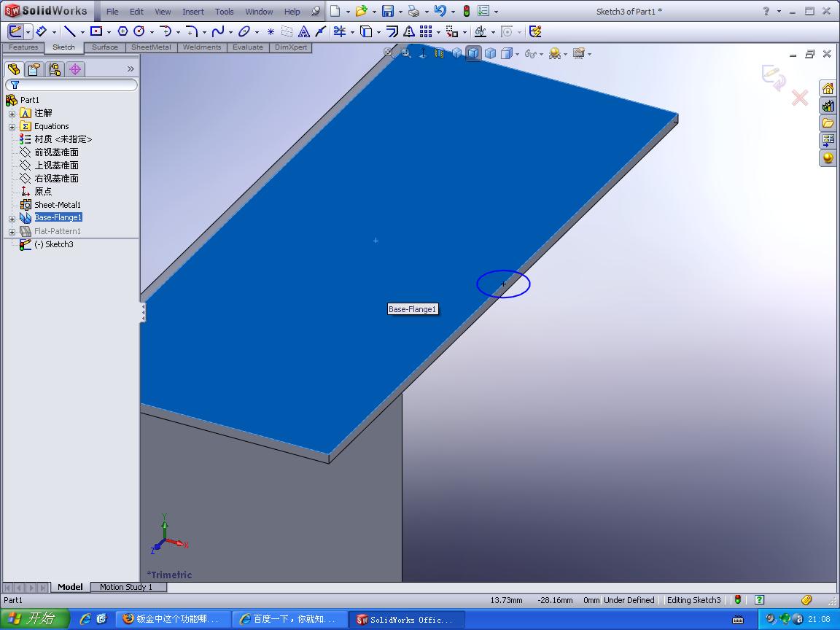Select the Sketch Fillet tool
840x630 pixels.
[x=192, y=31]
